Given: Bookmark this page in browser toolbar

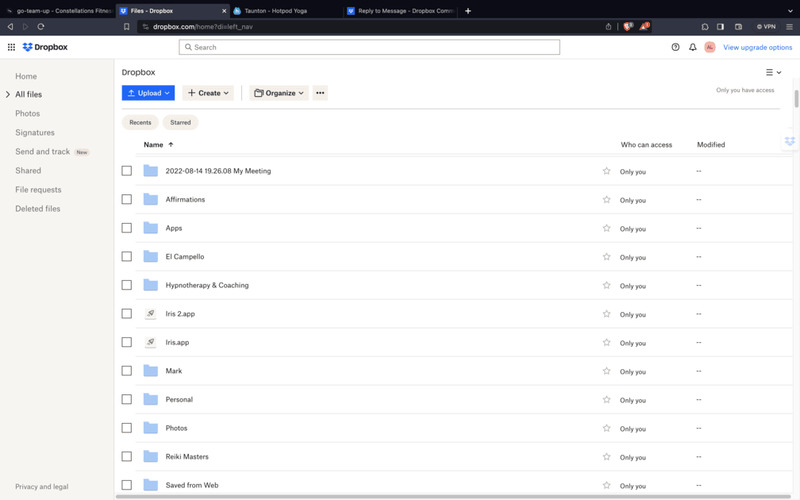Looking at the screenshot, I should pos(127,27).
